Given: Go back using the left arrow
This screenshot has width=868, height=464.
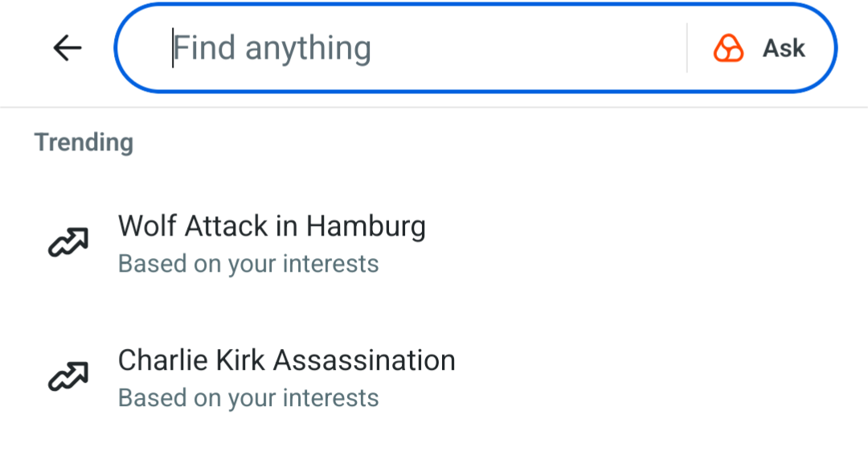Looking at the screenshot, I should [68, 48].
